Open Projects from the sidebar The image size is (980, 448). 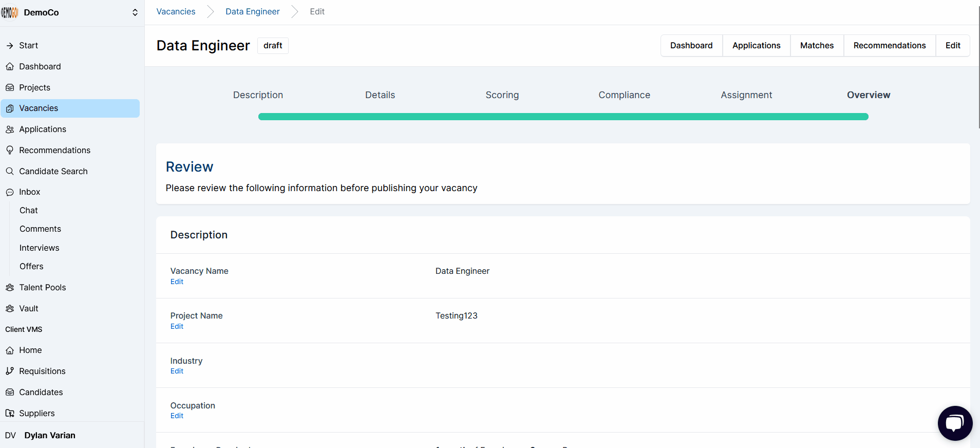pos(70,88)
